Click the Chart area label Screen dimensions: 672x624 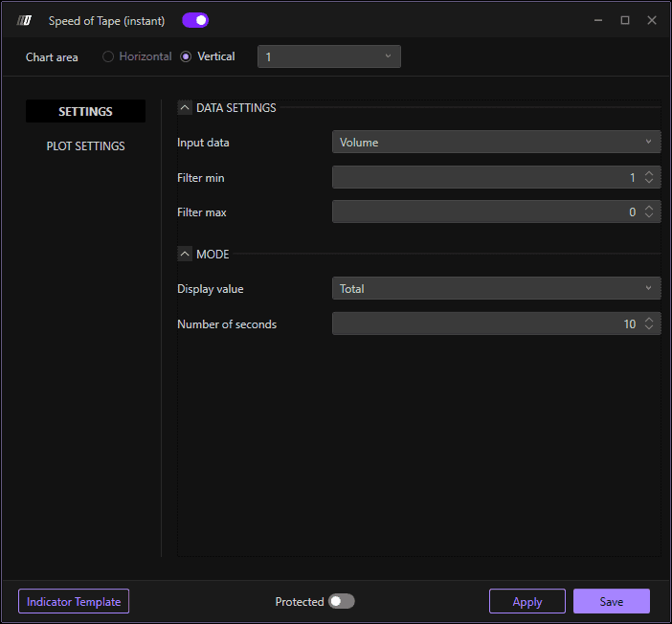52,57
